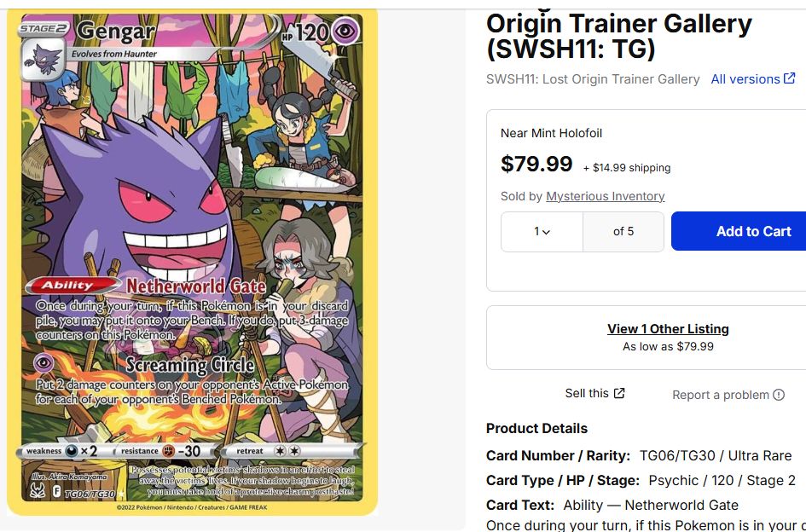Open the All versions external link icon

790,78
